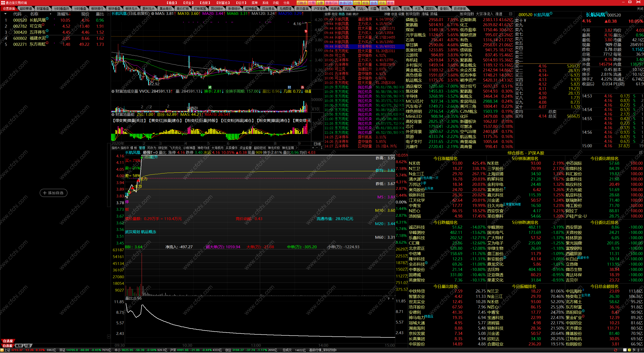Open the 龙虎图谱 tab
644x353 pixels.
285,9
